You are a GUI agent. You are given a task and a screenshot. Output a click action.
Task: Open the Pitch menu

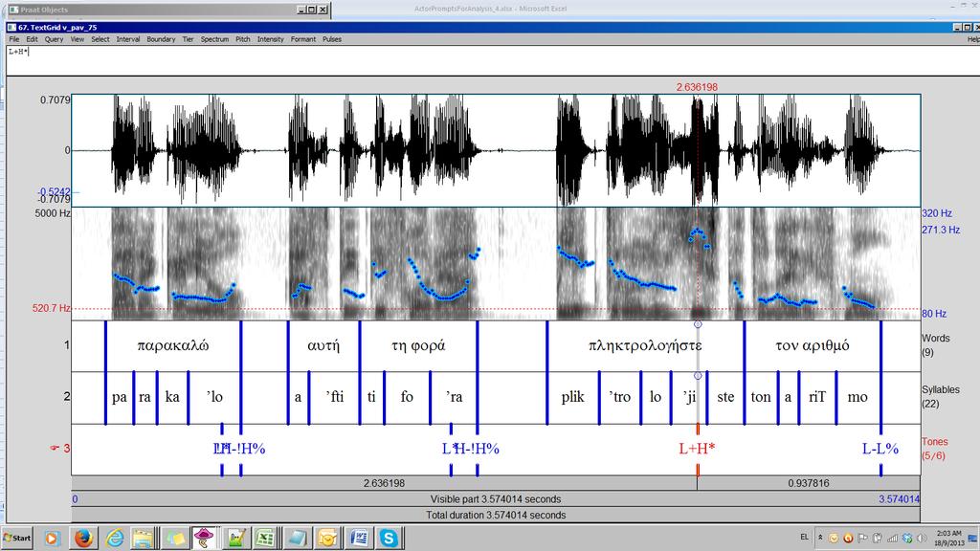click(242, 39)
